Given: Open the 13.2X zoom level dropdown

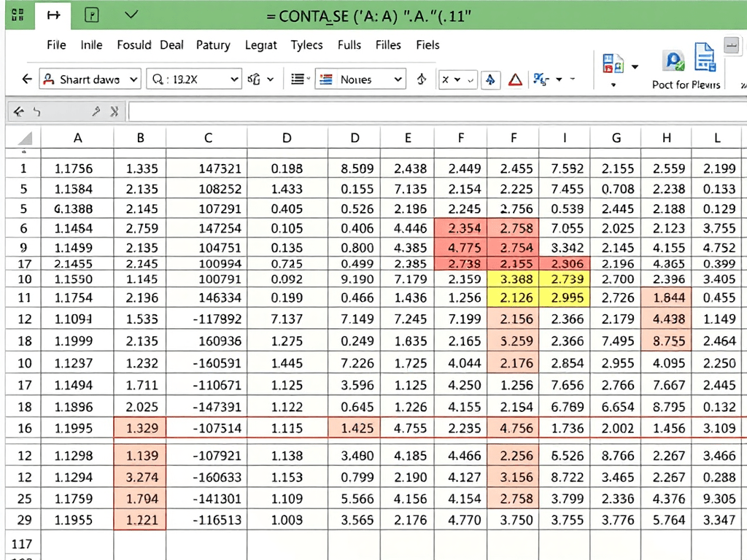Looking at the screenshot, I should [193, 79].
